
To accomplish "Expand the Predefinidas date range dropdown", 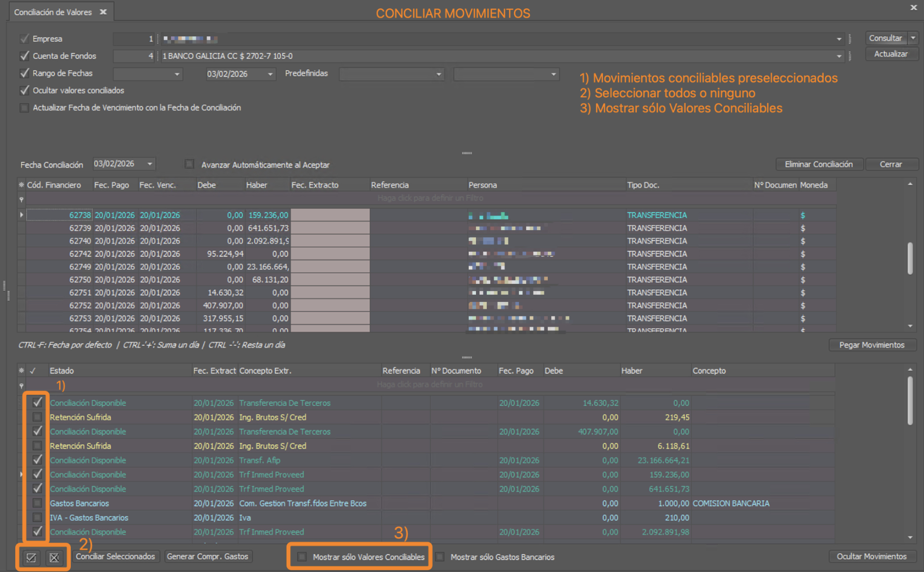I will pos(438,74).
